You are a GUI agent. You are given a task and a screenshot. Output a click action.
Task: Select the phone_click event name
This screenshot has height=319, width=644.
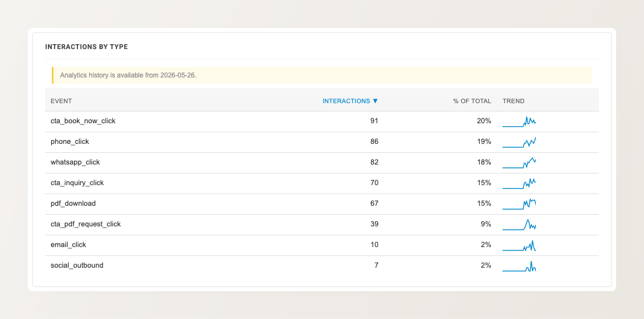point(70,142)
